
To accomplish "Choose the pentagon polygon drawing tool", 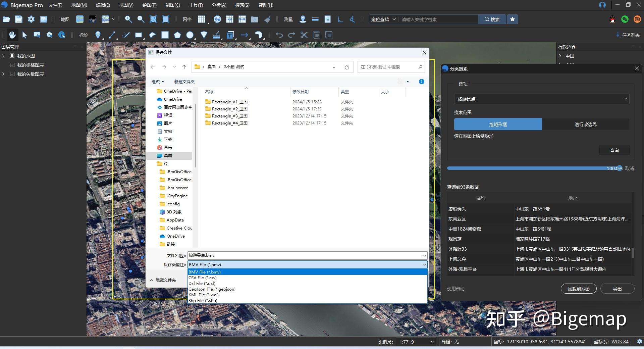I will 177,35.
